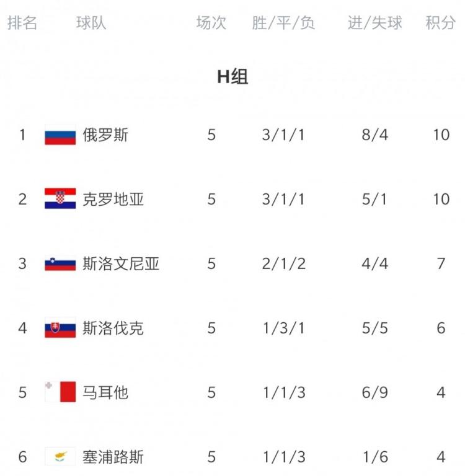The width and height of the screenshot is (465, 476).
Task: Click the H组 group title
Action: tap(232, 76)
